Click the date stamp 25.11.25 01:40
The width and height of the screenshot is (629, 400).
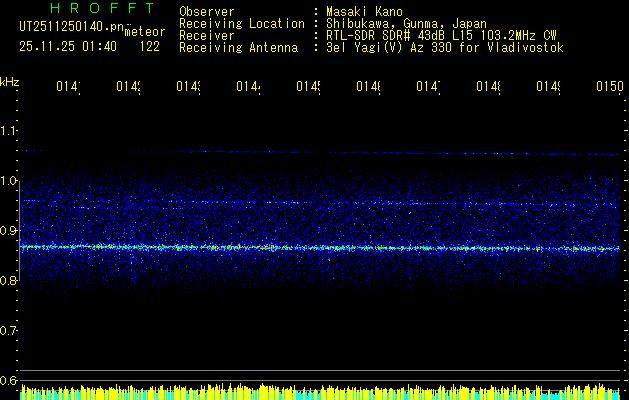click(68, 47)
